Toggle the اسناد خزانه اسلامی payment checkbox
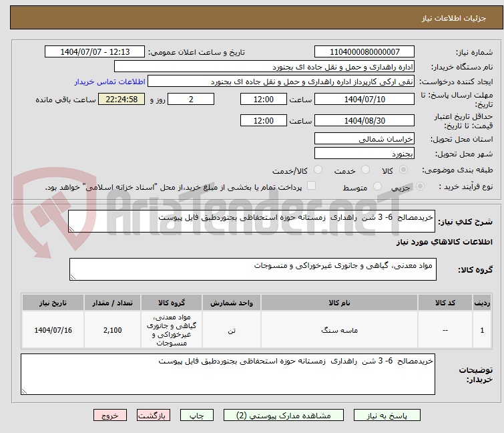 pyautogui.click(x=311, y=186)
